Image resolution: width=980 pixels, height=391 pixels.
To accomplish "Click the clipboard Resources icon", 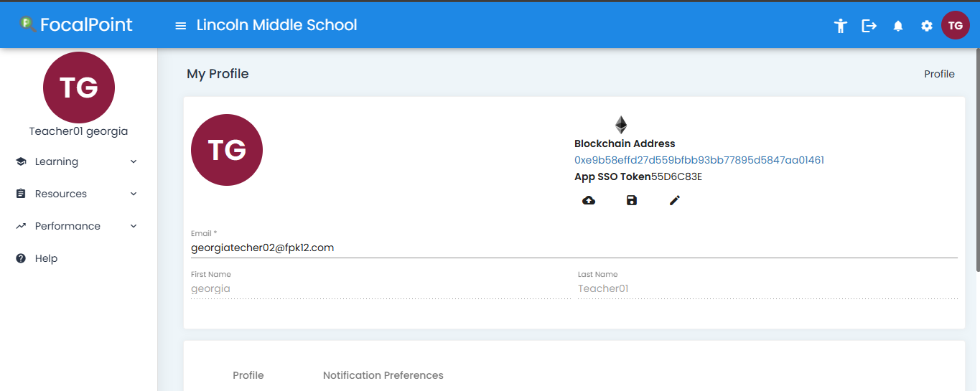I will tap(21, 194).
